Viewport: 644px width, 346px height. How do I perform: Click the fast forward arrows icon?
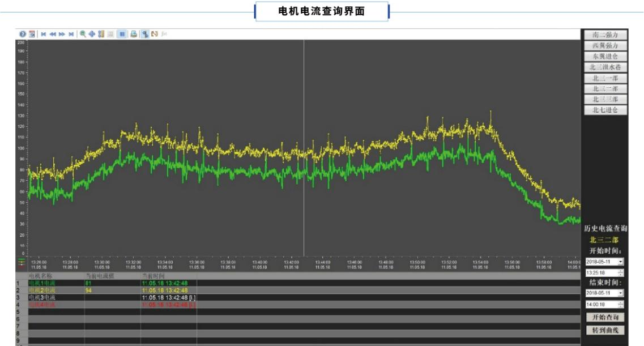(x=62, y=35)
